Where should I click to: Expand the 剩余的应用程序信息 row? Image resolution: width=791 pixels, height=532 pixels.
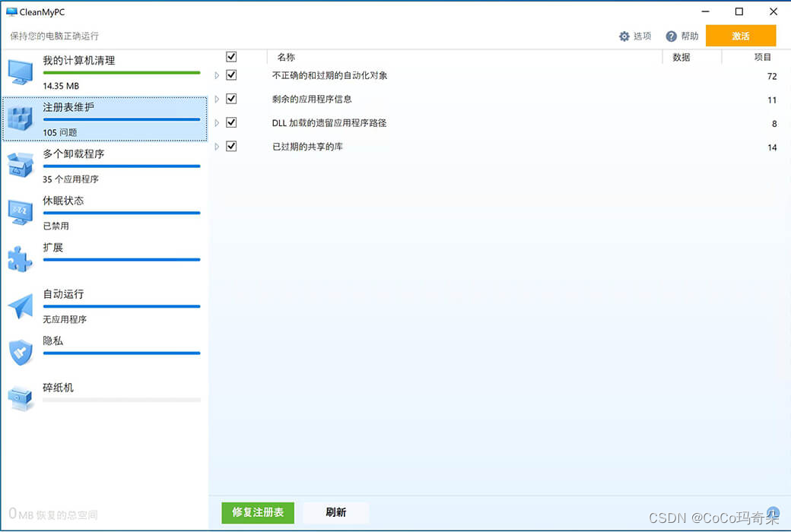pyautogui.click(x=217, y=98)
